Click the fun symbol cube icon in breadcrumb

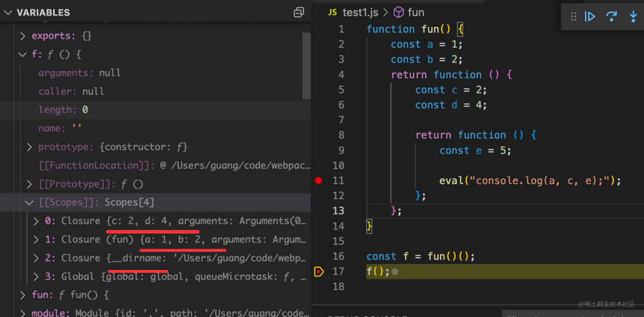pos(398,13)
